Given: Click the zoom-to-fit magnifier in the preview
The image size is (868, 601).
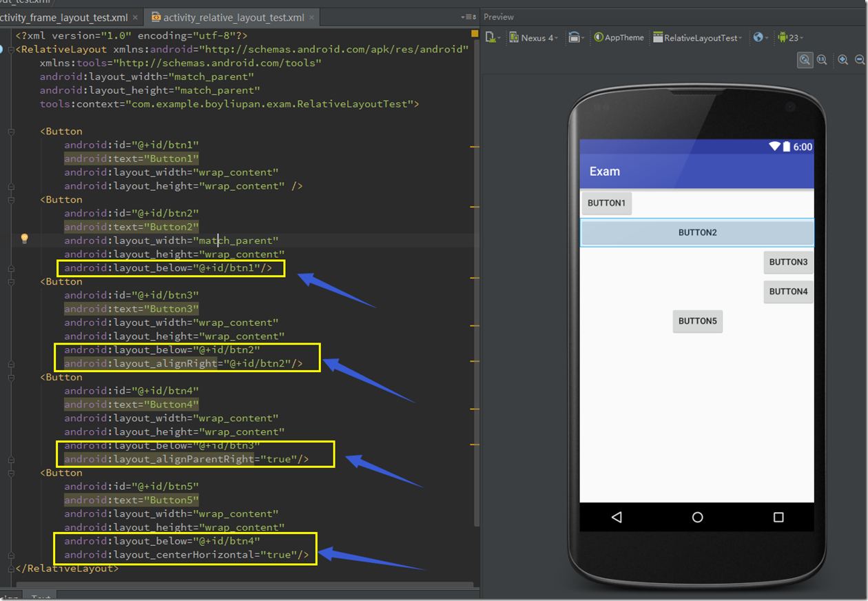Looking at the screenshot, I should pyautogui.click(x=805, y=60).
